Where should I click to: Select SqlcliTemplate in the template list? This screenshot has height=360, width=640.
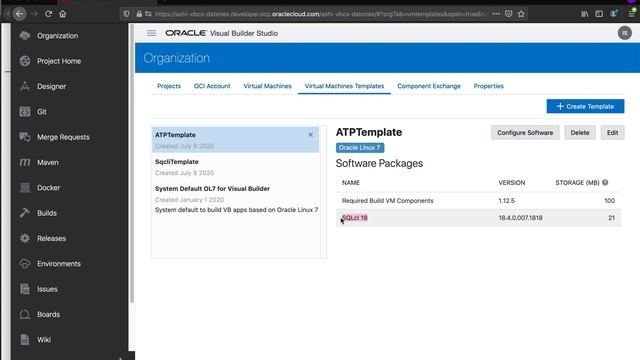(x=235, y=167)
